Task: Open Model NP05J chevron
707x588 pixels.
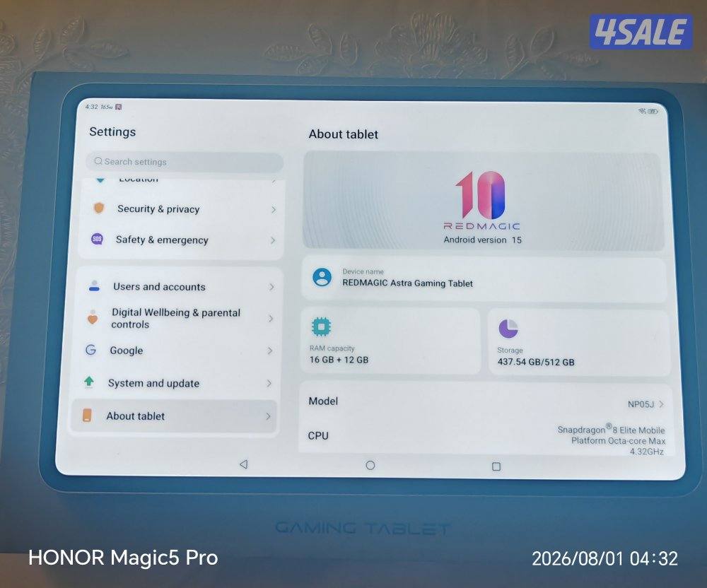Action: pyautogui.click(x=661, y=404)
